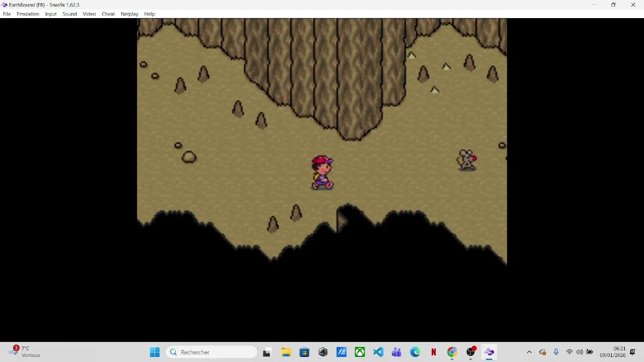The width and height of the screenshot is (644, 362).
Task: Open the Input menu
Action: (x=51, y=14)
